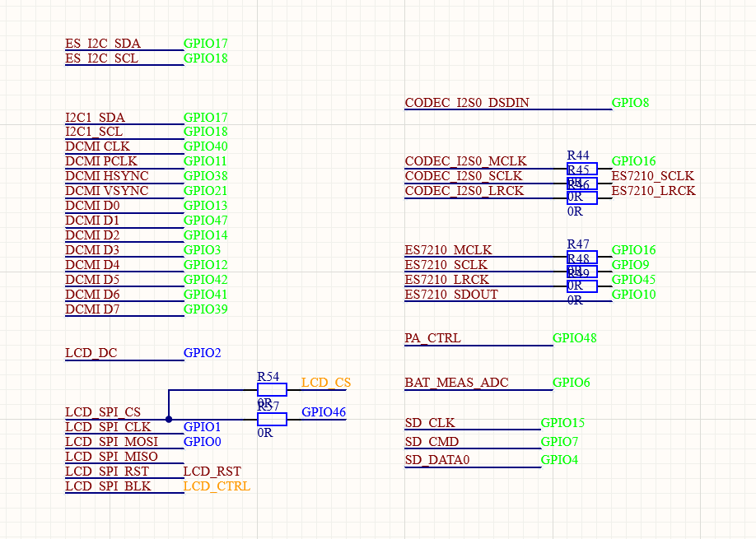Click the blue GPIO1 label
The width and height of the screenshot is (756, 539).
point(202,427)
